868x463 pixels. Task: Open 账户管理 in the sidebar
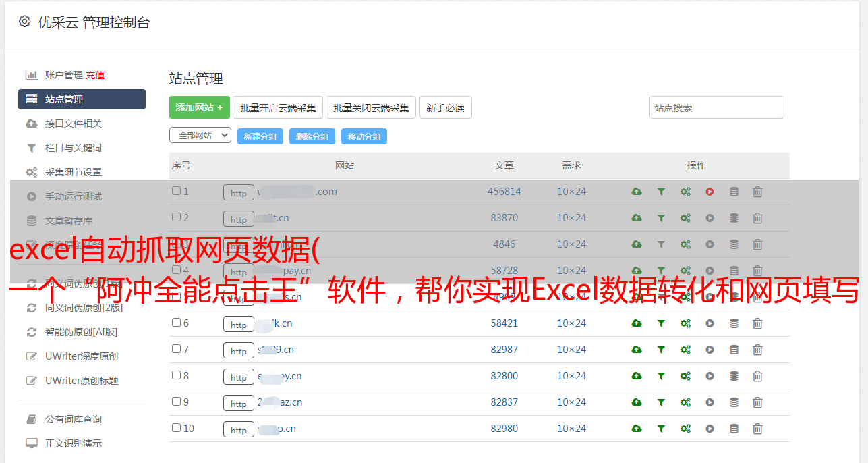point(64,75)
